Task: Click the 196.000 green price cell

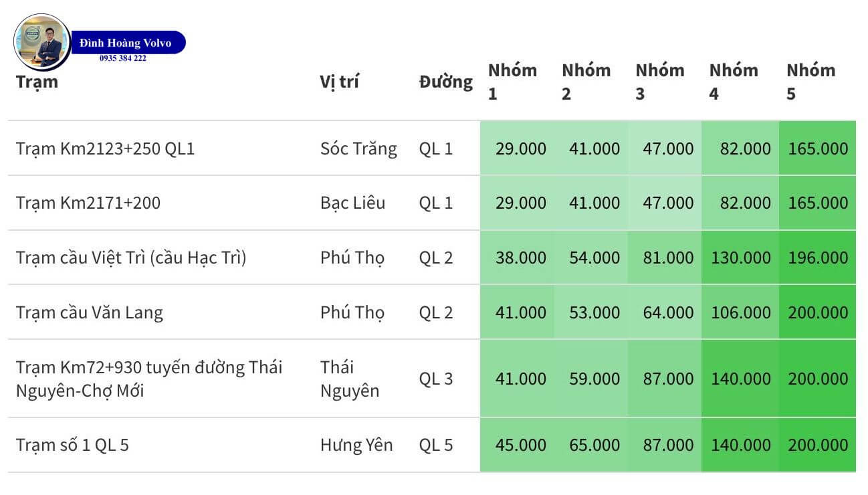Action: tap(817, 258)
